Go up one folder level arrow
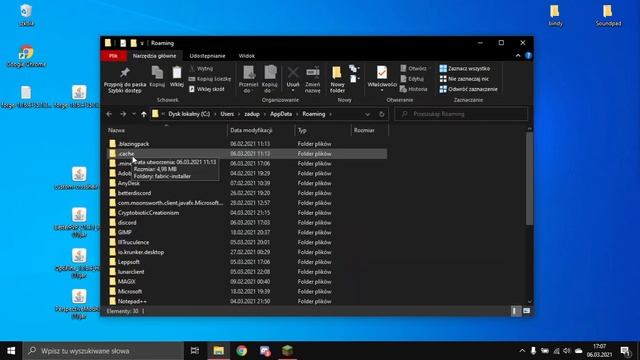Screen dimensions: 640x360 (144, 114)
